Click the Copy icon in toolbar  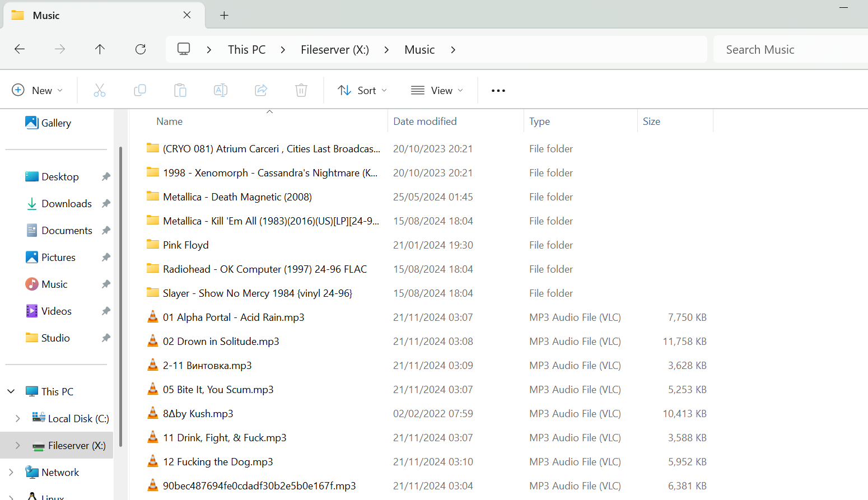pos(140,90)
